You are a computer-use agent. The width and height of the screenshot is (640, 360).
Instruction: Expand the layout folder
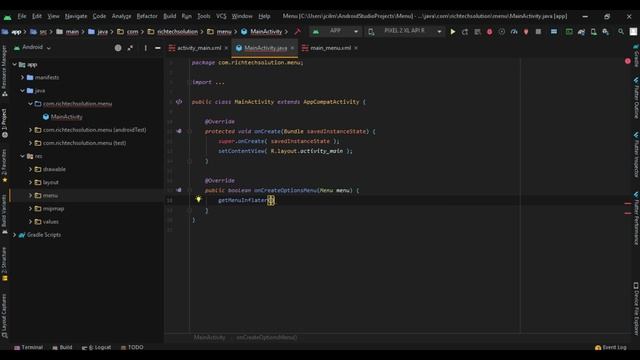30,182
